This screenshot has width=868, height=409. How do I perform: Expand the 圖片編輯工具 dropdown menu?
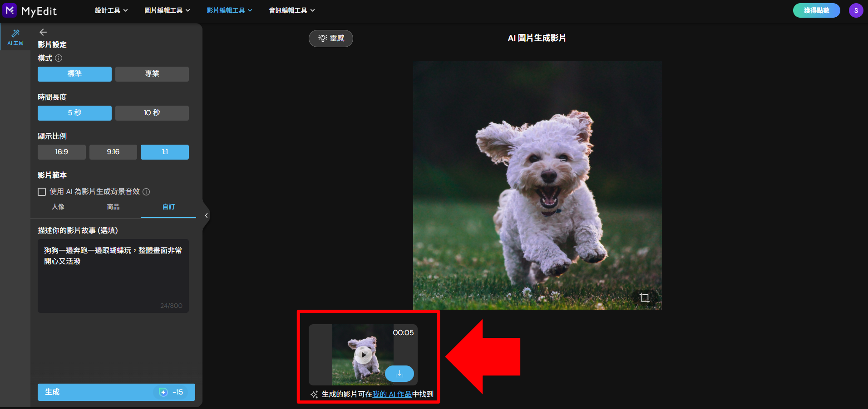click(x=167, y=10)
